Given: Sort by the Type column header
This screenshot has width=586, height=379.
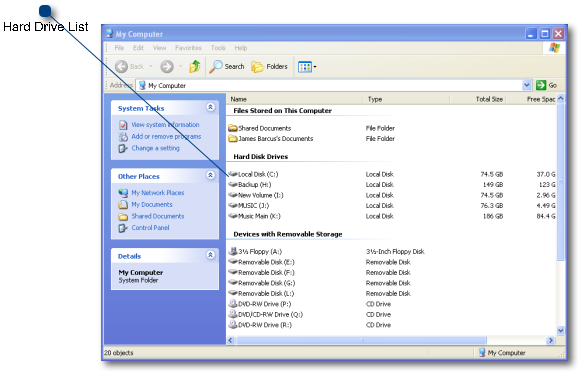Looking at the screenshot, I should pyautogui.click(x=406, y=99).
